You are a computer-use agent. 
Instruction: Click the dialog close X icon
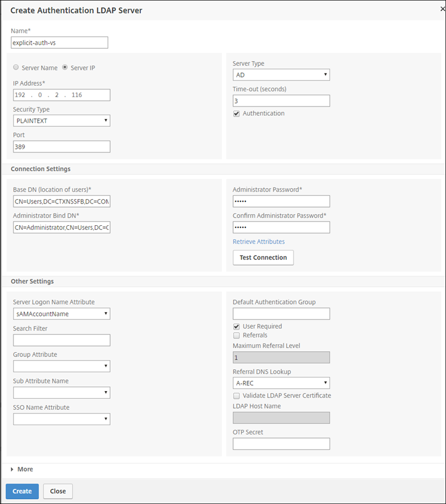tap(441, 9)
